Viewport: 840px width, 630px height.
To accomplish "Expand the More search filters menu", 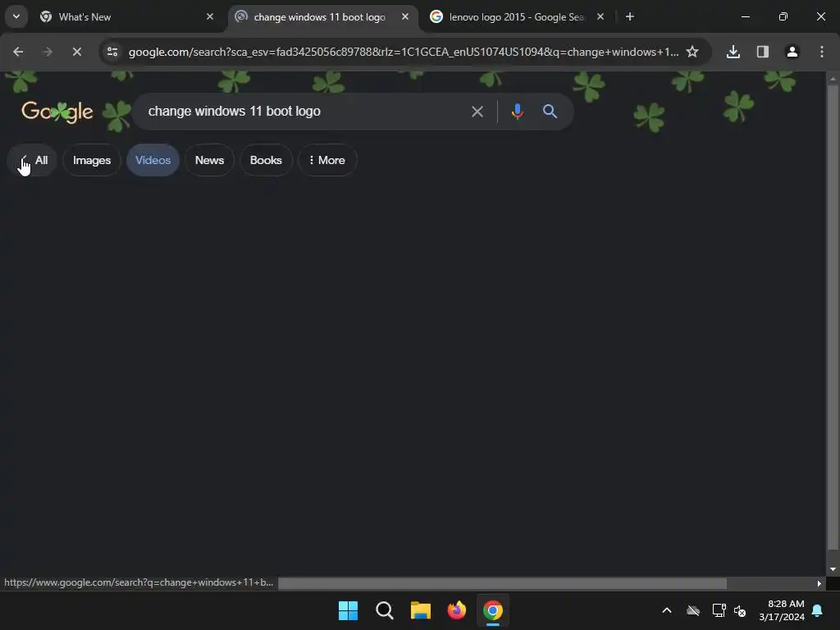I will point(327,160).
